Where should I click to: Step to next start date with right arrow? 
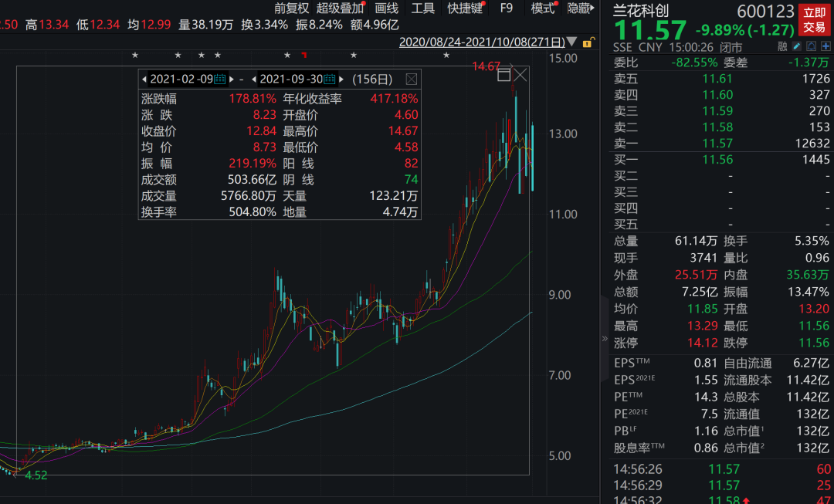(232, 78)
